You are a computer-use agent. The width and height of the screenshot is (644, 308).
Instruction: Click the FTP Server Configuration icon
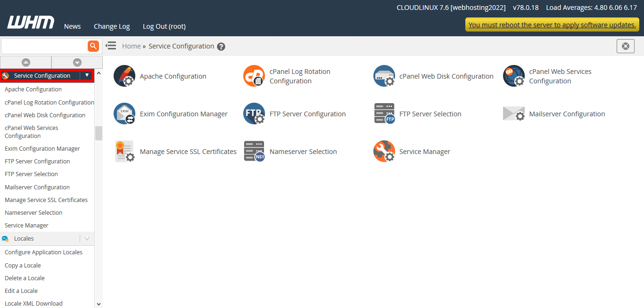click(254, 114)
